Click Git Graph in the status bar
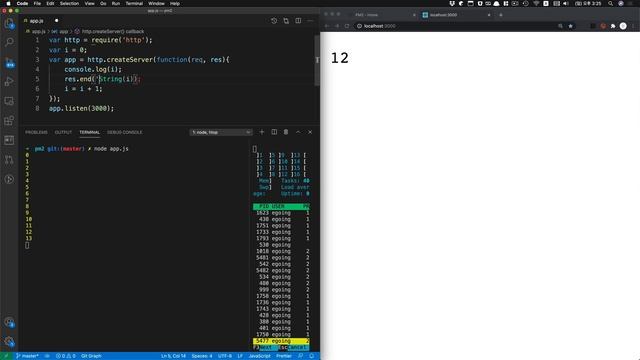This screenshot has width=640, height=360. click(91, 356)
